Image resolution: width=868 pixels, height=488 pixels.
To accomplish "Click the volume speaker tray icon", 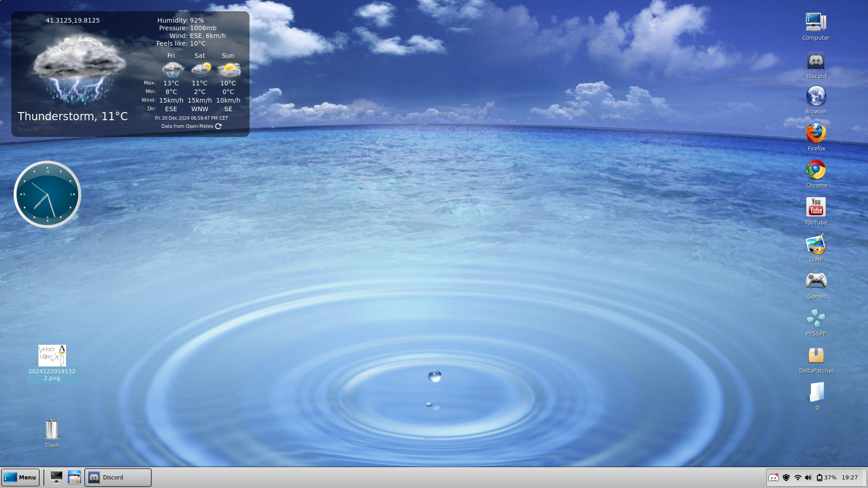I will [808, 478].
